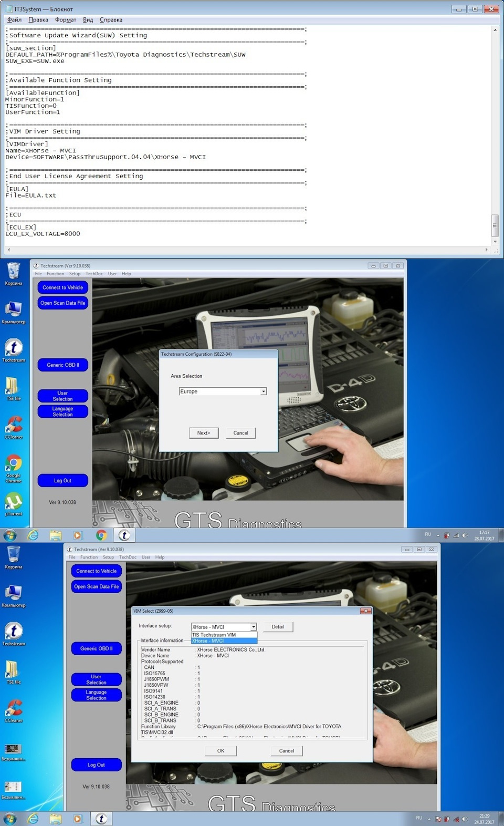Click Generic OBD II in Area Selection window

(x=63, y=365)
